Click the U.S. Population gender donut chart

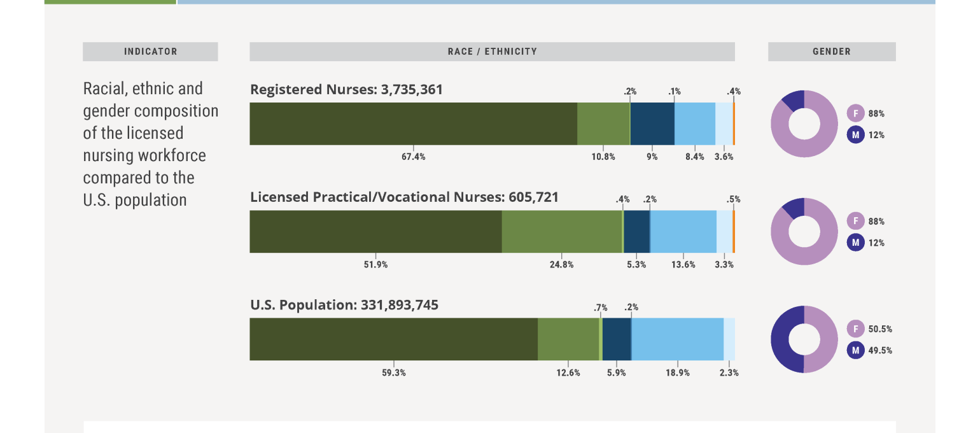pyautogui.click(x=804, y=339)
